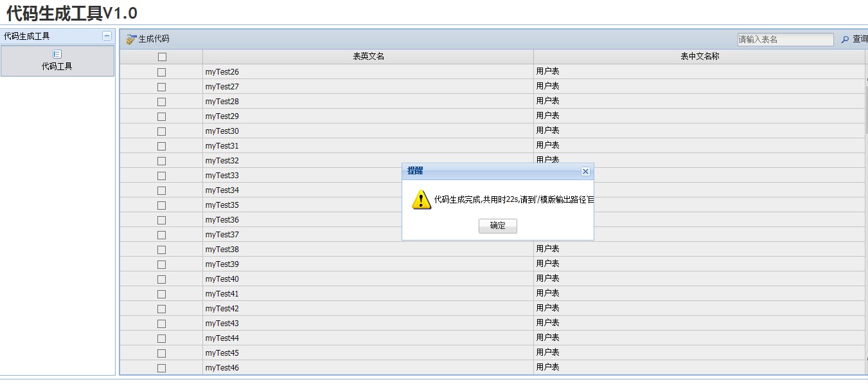This screenshot has width=868, height=384.
Task: Select the myTest33 cell
Action: click(x=368, y=176)
